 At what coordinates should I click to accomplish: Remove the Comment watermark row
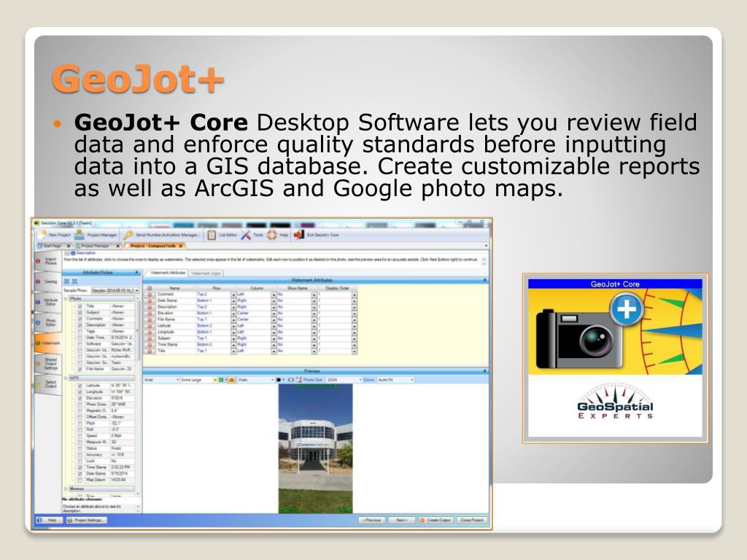[150, 295]
